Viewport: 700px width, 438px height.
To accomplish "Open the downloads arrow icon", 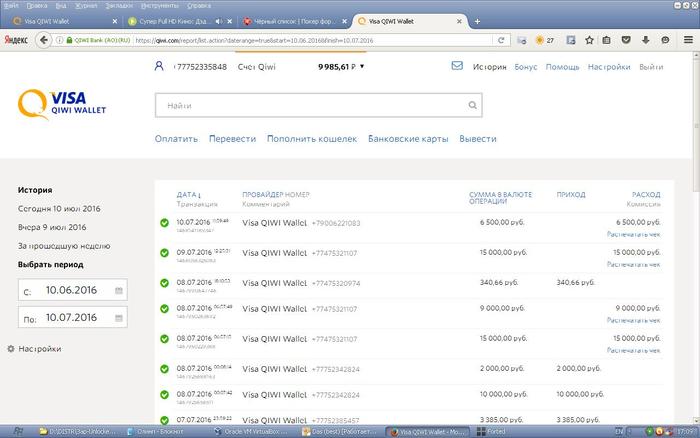I will coord(646,40).
